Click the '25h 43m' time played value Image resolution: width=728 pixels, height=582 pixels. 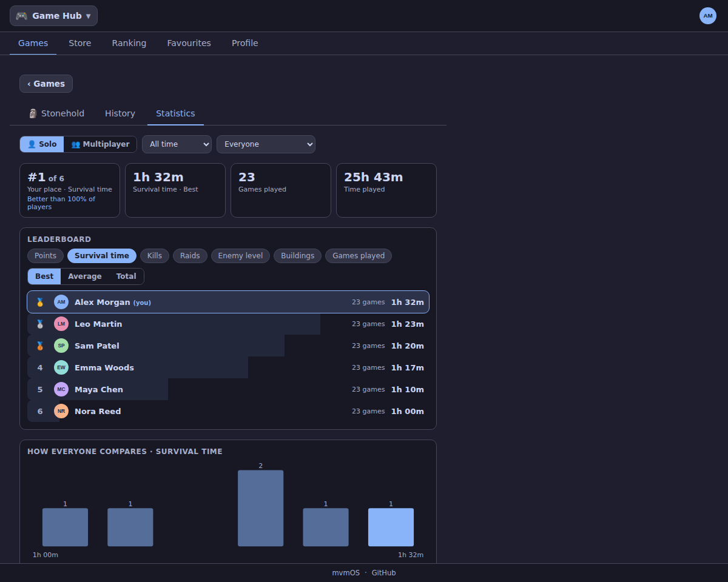pyautogui.click(x=373, y=177)
